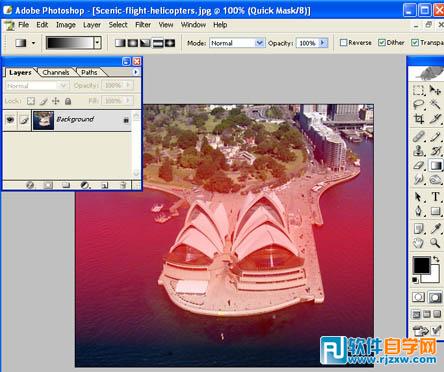Select the Type tool
Image resolution: width=444 pixels, height=372 pixels.
[x=435, y=196]
